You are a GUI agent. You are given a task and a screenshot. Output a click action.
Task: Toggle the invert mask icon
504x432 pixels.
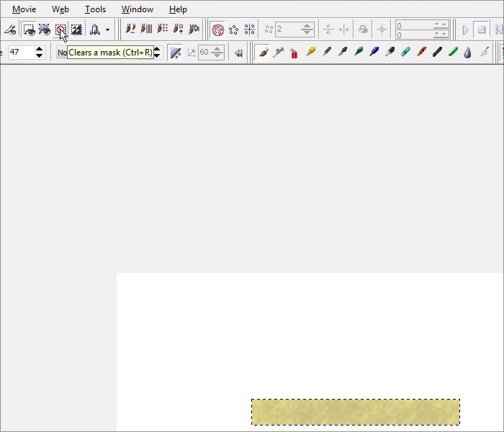pos(76,30)
